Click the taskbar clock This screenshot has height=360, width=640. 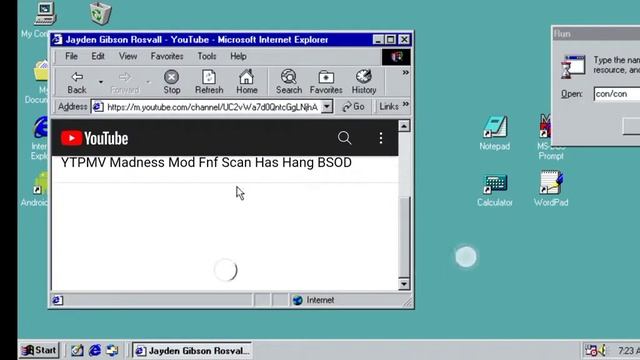(x=628, y=351)
